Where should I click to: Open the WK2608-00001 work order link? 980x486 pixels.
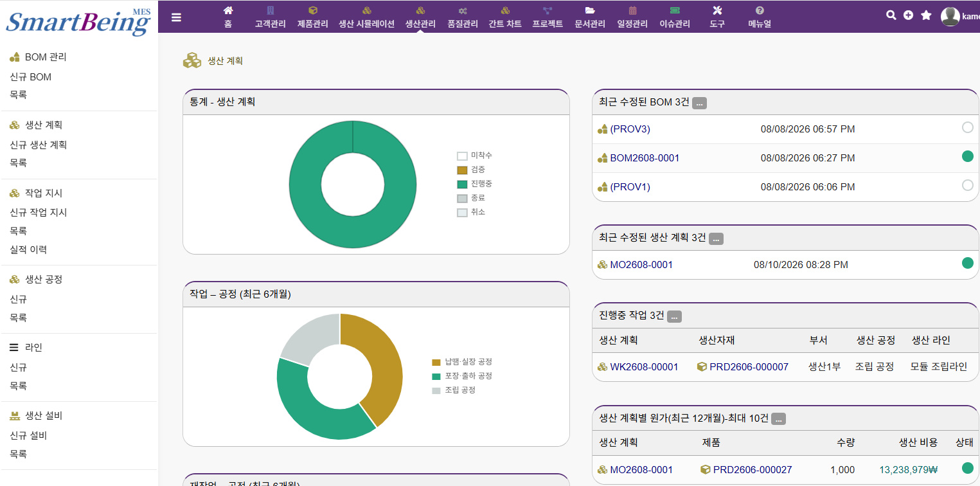[x=644, y=367]
